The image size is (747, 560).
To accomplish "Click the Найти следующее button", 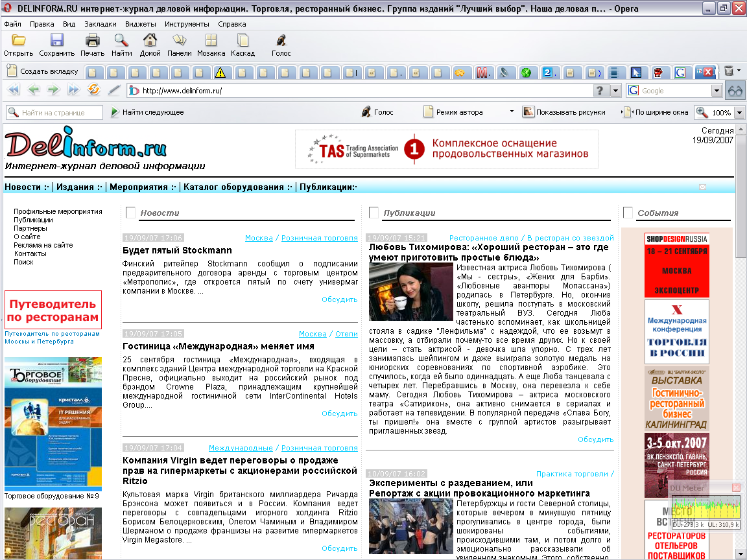I will tap(147, 112).
